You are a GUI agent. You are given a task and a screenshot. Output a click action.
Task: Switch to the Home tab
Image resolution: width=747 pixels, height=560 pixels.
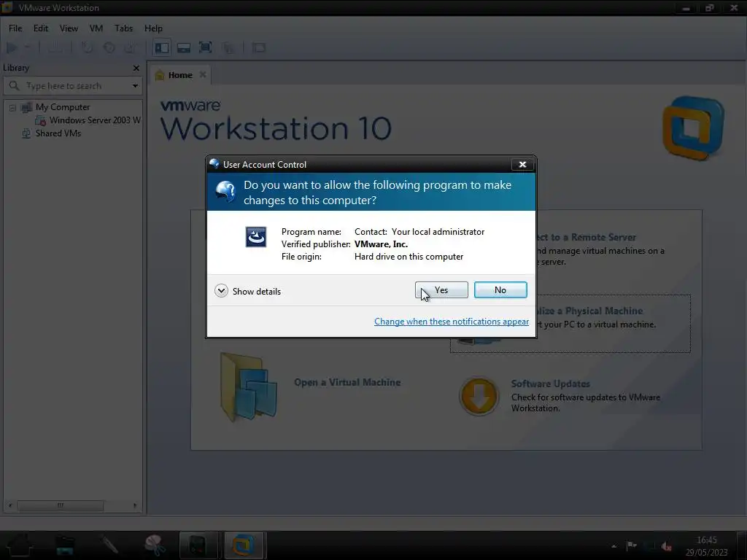click(x=180, y=75)
